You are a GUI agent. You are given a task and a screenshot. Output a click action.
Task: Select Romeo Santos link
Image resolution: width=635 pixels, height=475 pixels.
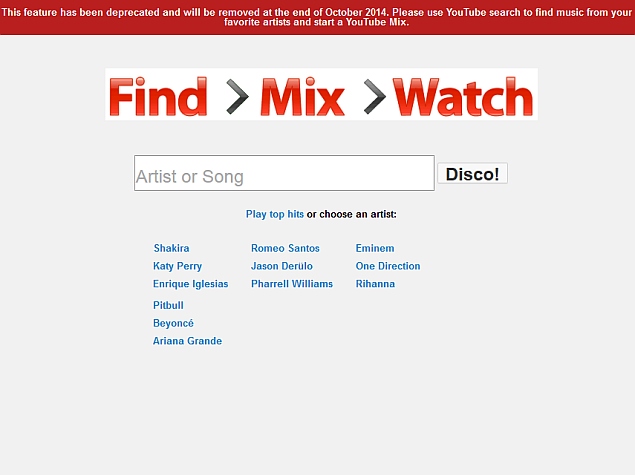tap(285, 248)
